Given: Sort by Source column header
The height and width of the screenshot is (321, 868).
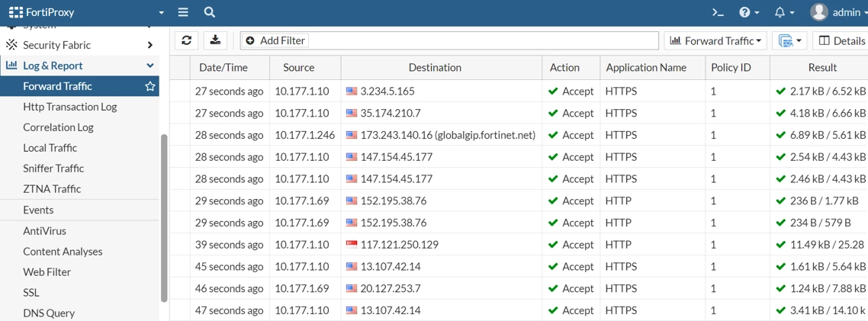Looking at the screenshot, I should [298, 68].
